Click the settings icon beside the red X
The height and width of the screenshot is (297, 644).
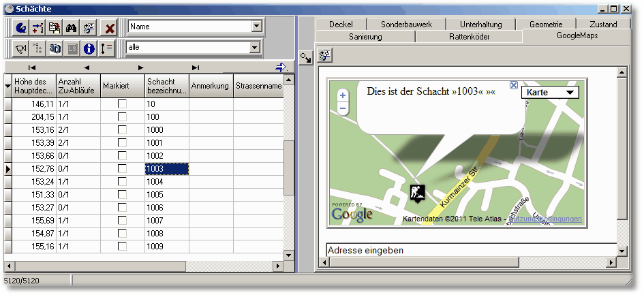[x=89, y=28]
